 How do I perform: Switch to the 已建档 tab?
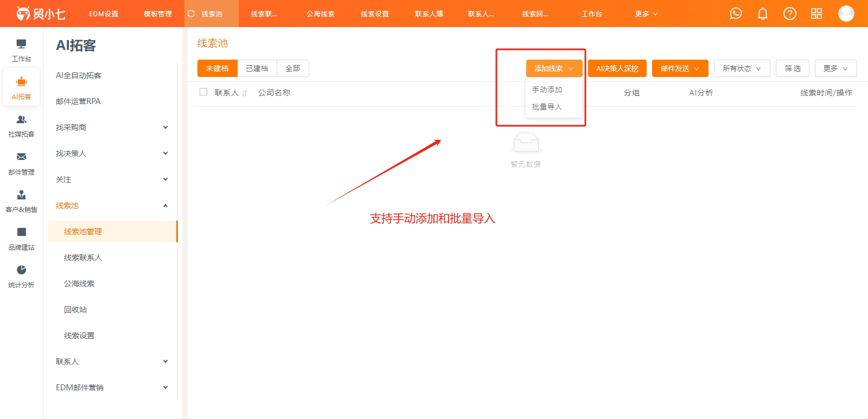click(x=257, y=68)
